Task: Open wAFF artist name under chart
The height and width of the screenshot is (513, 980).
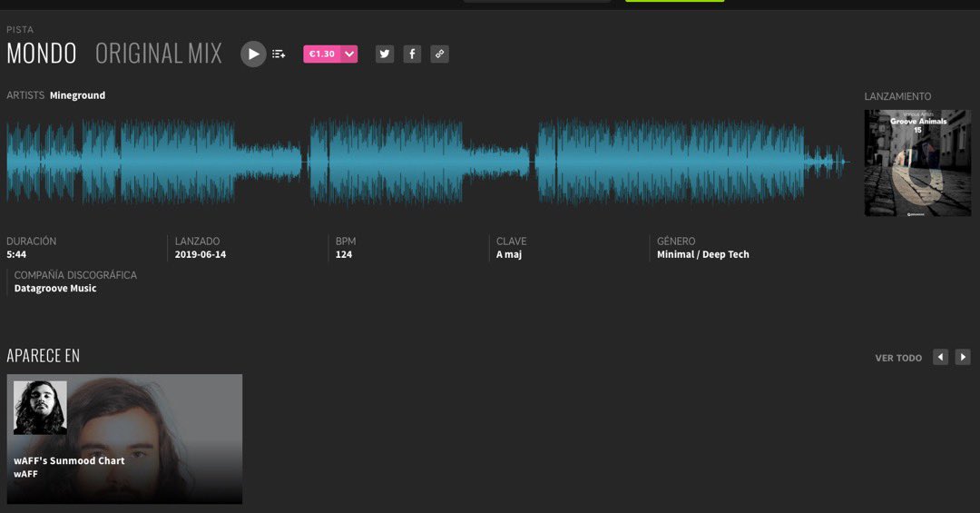Action: [25, 474]
